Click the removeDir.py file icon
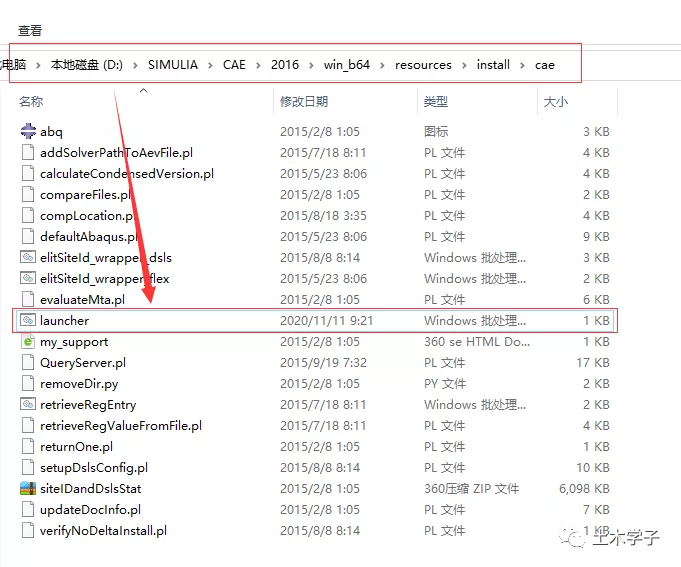 click(28, 383)
